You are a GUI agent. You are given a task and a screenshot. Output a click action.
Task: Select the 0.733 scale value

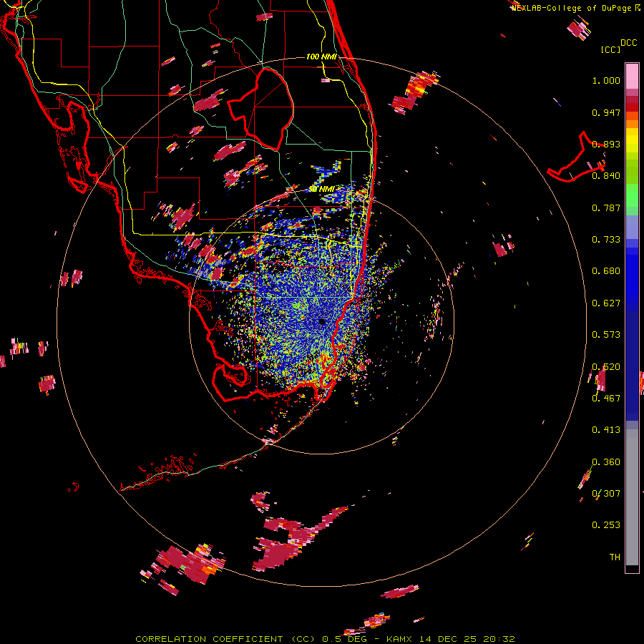click(606, 240)
